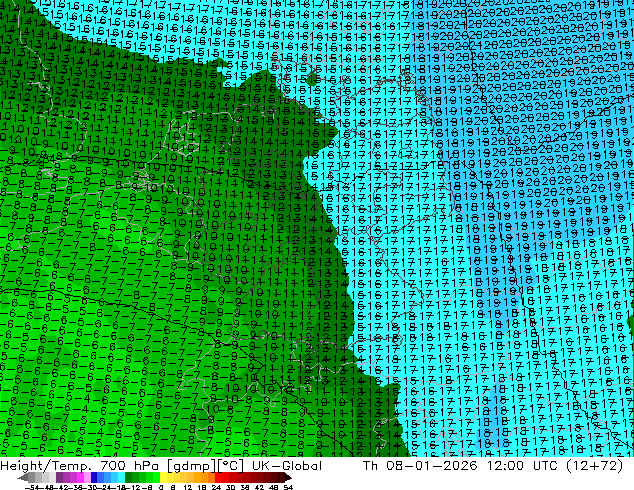Click the 'UK-Global' model label

click(x=287, y=466)
